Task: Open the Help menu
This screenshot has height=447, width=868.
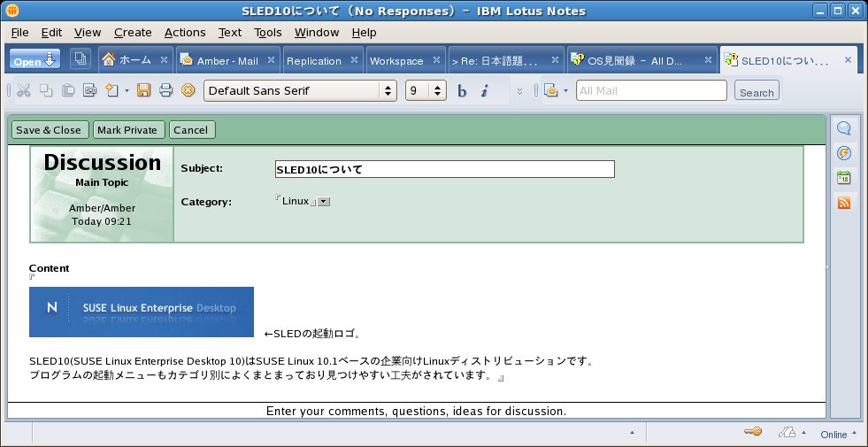Action: point(364,33)
